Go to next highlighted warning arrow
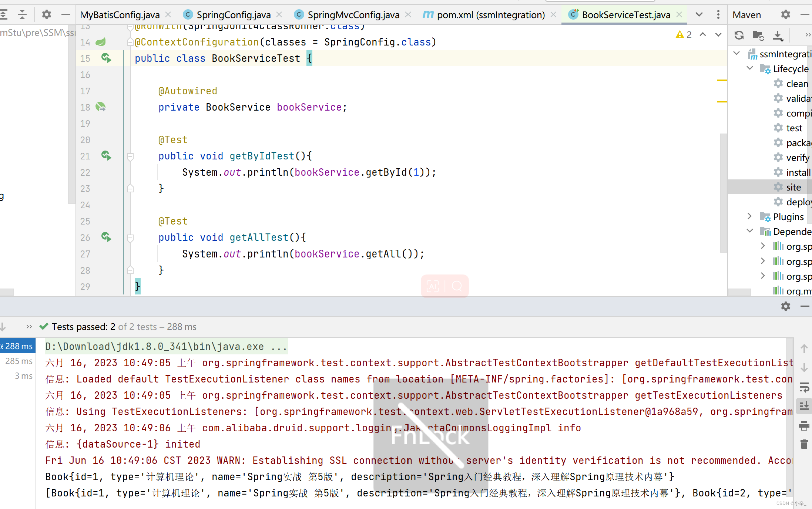This screenshot has width=812, height=509. point(718,35)
